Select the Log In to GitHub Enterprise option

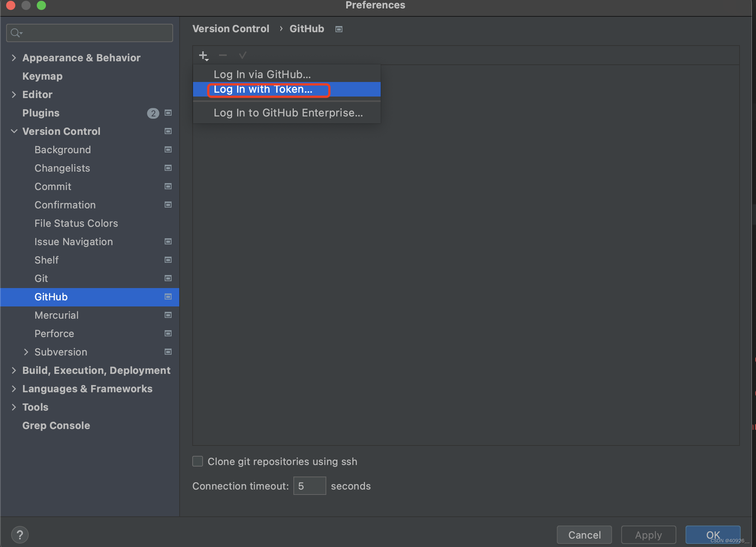288,113
